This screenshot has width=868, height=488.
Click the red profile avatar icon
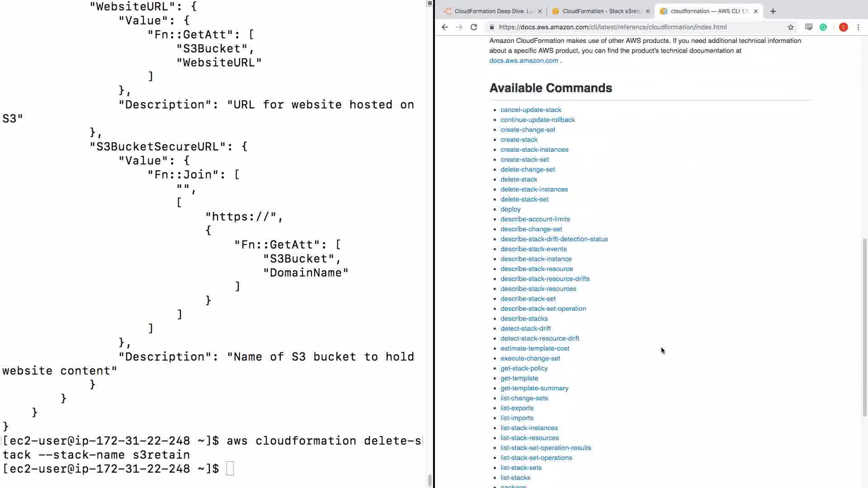[x=843, y=27]
